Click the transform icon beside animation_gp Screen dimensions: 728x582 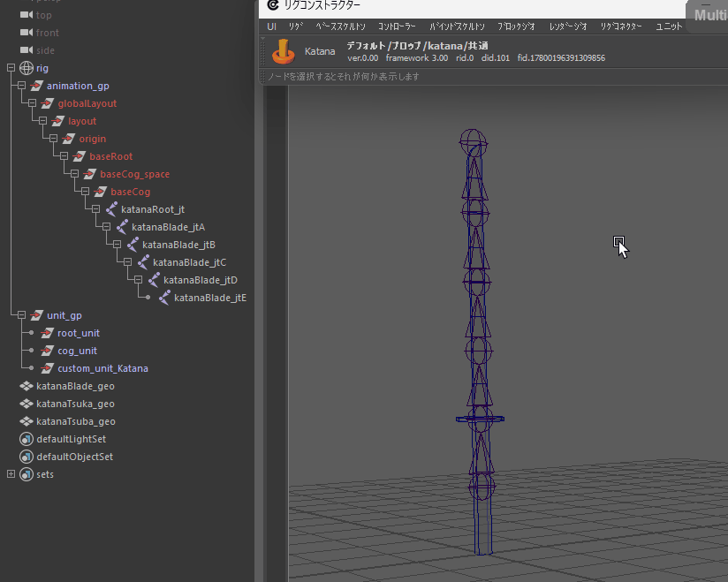pos(37,86)
